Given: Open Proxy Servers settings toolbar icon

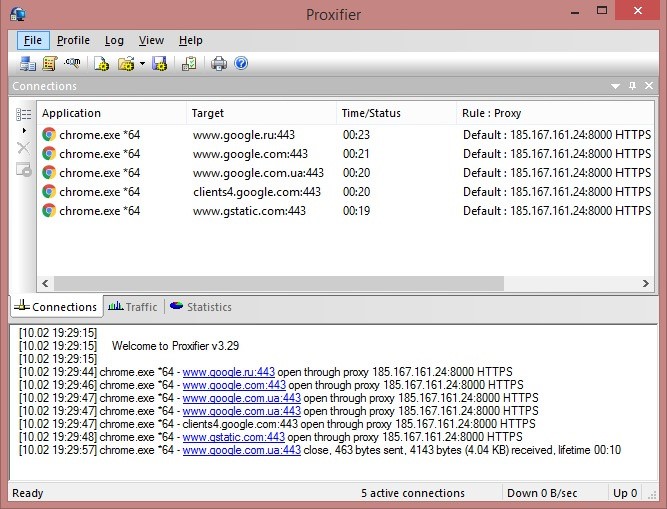Looking at the screenshot, I should point(28,64).
